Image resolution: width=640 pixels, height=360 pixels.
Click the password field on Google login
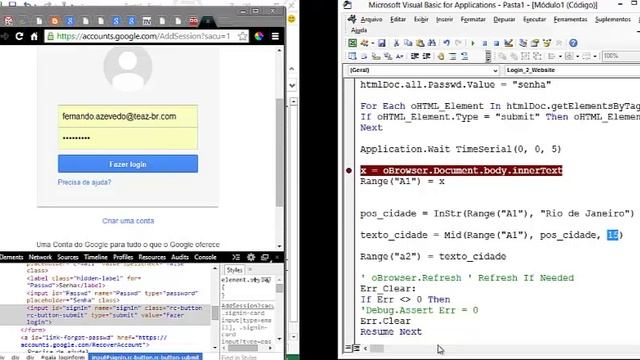(x=128, y=138)
